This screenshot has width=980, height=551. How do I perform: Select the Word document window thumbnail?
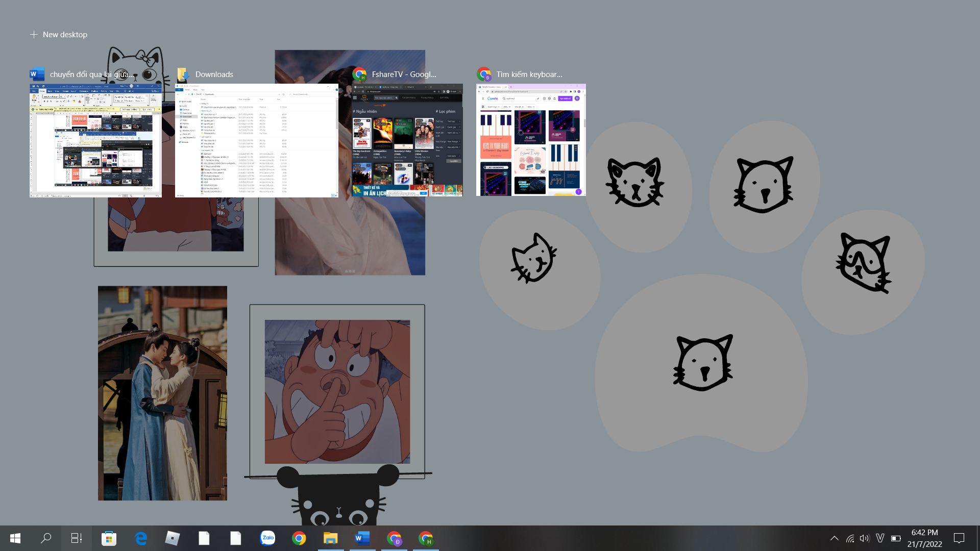[95, 140]
